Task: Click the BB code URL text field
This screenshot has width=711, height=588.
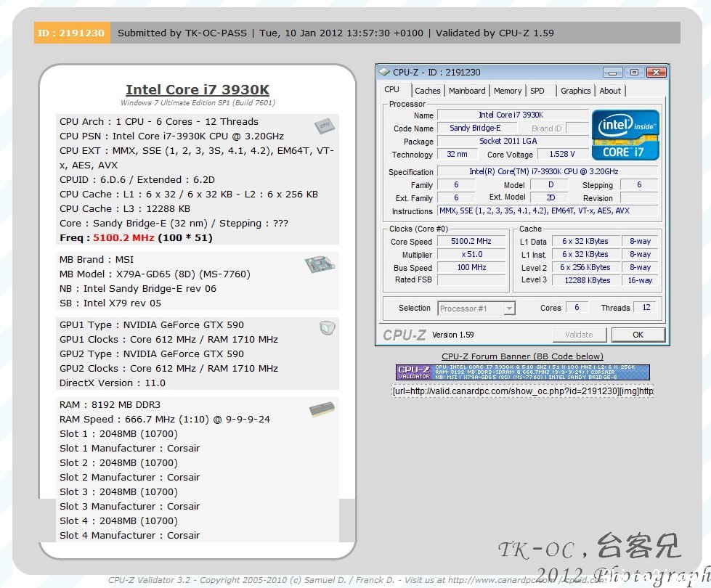Action: (522, 391)
